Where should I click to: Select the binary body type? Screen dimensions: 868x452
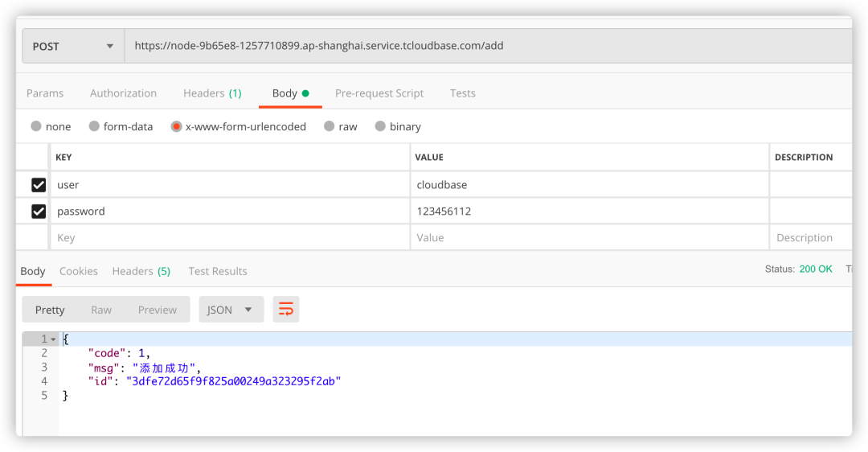(x=398, y=126)
